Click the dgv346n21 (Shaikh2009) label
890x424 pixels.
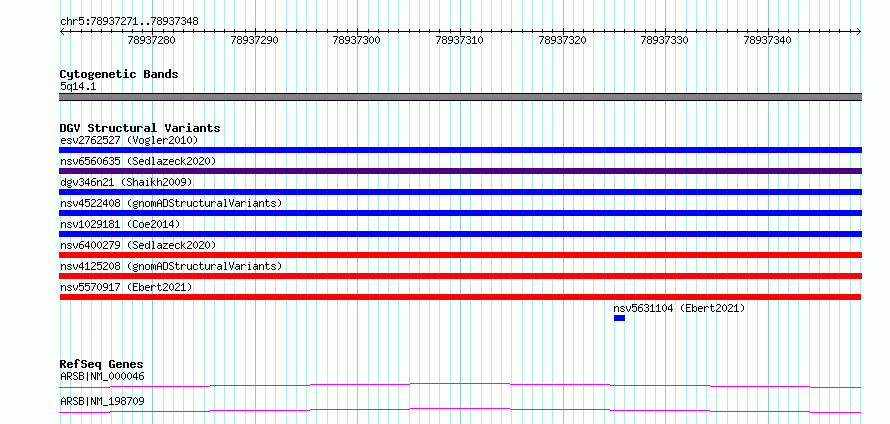point(126,182)
